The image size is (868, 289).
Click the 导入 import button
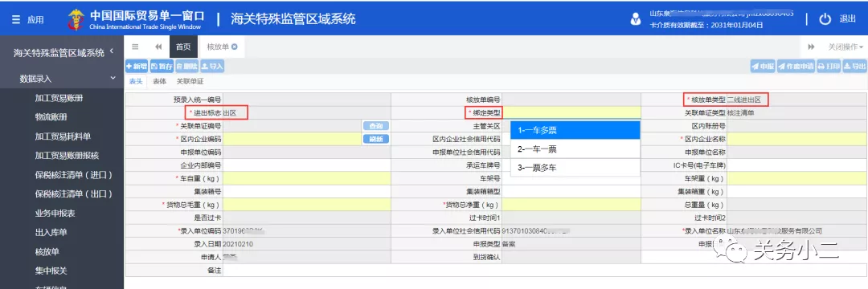[x=212, y=67]
